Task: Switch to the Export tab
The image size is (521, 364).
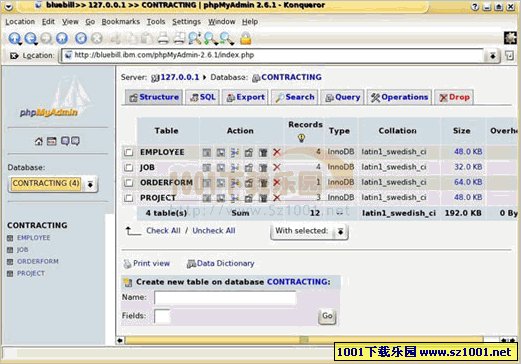Action: pyautogui.click(x=245, y=97)
